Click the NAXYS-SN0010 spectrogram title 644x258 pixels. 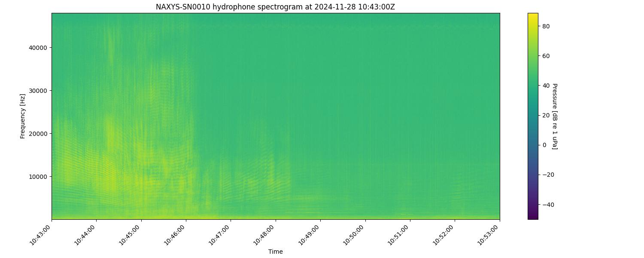pos(275,7)
